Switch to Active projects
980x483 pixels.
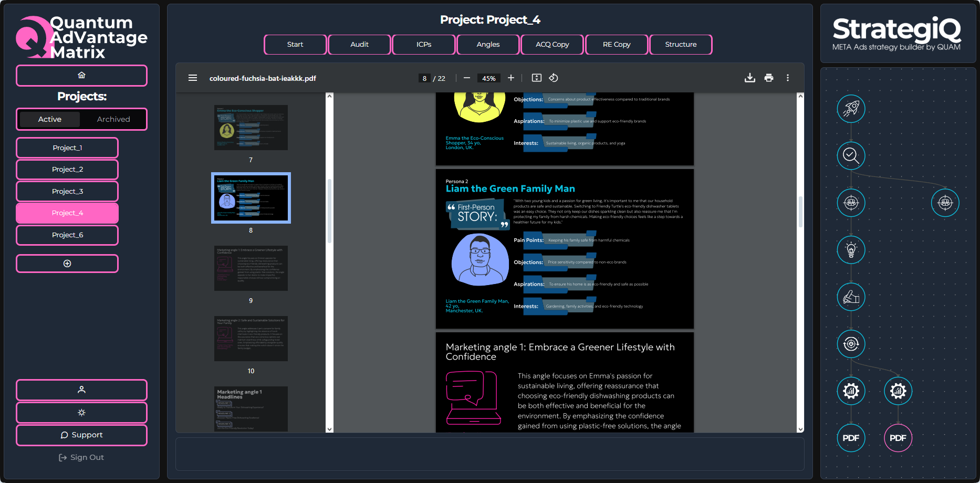50,119
